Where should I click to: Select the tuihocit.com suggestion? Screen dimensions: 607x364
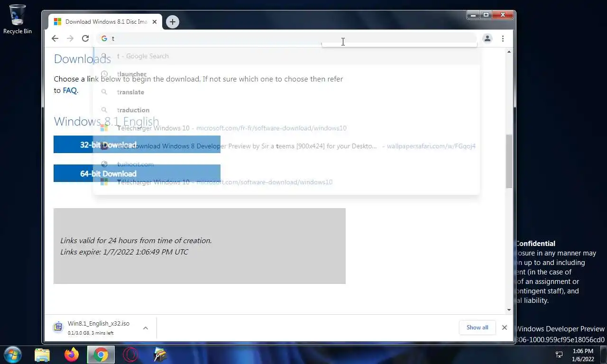click(286, 164)
